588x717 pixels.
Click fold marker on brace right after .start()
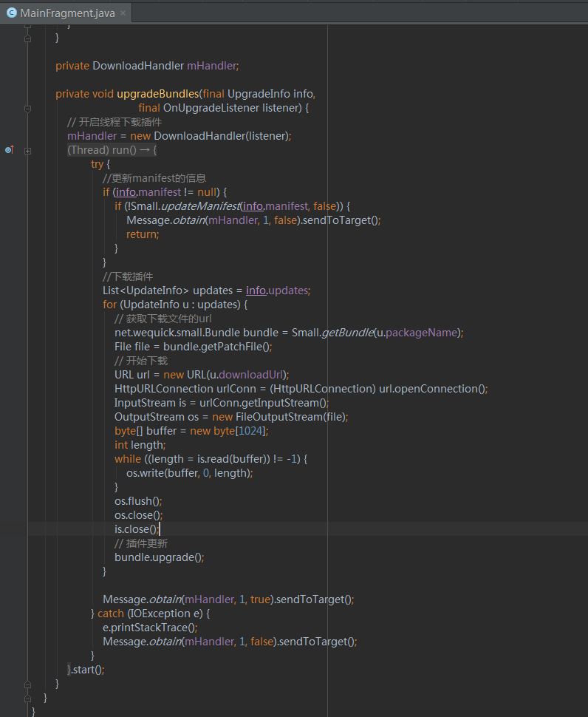click(28, 684)
